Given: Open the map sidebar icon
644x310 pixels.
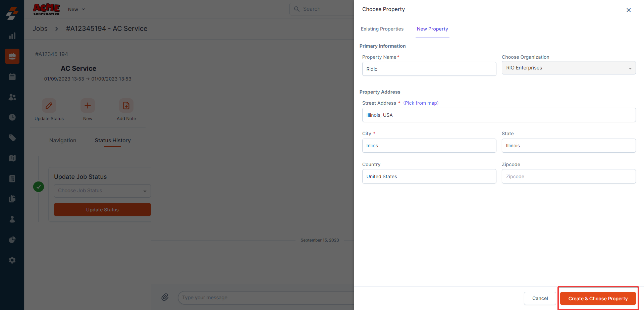Looking at the screenshot, I should 12,158.
